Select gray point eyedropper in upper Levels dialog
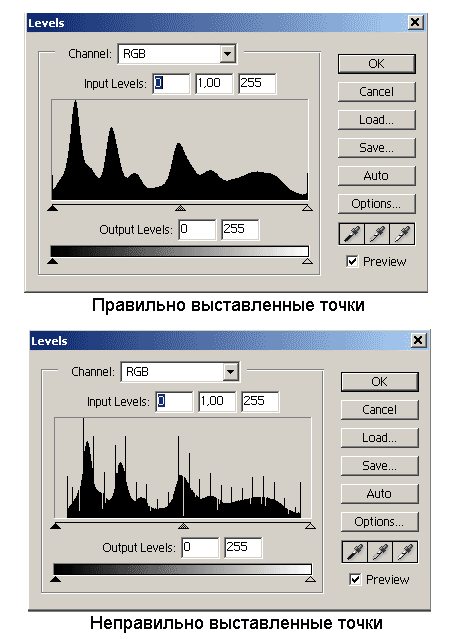459x641 pixels. tap(377, 234)
